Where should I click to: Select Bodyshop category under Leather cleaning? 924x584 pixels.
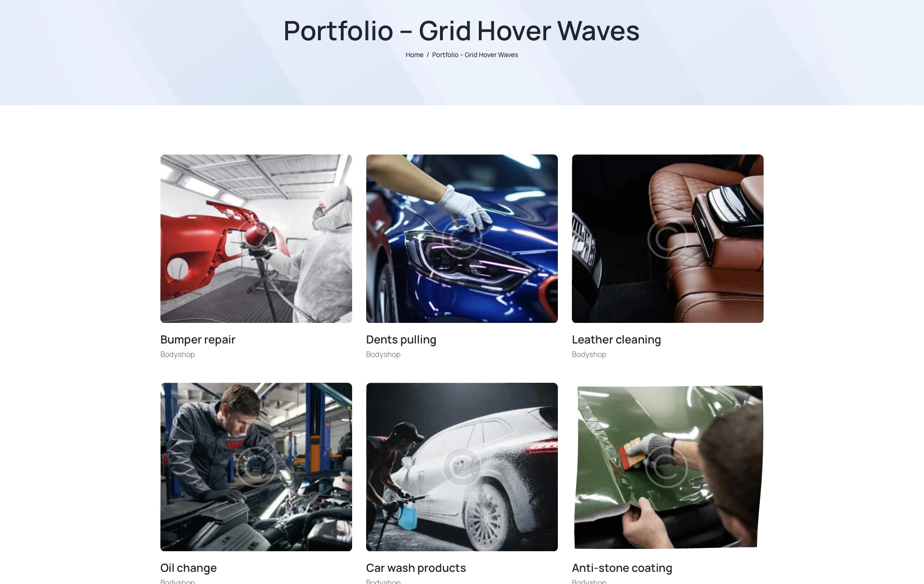(x=589, y=355)
